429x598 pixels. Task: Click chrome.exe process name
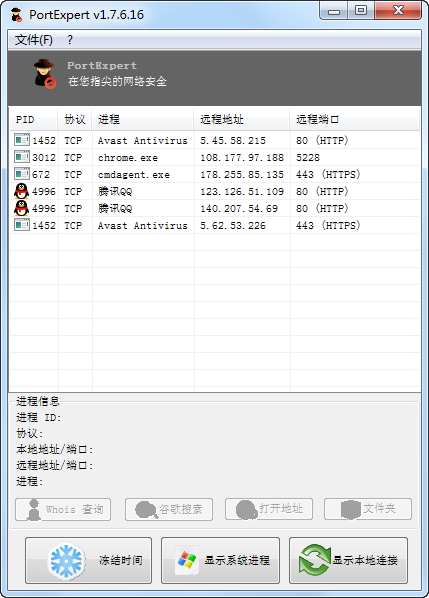[128, 158]
